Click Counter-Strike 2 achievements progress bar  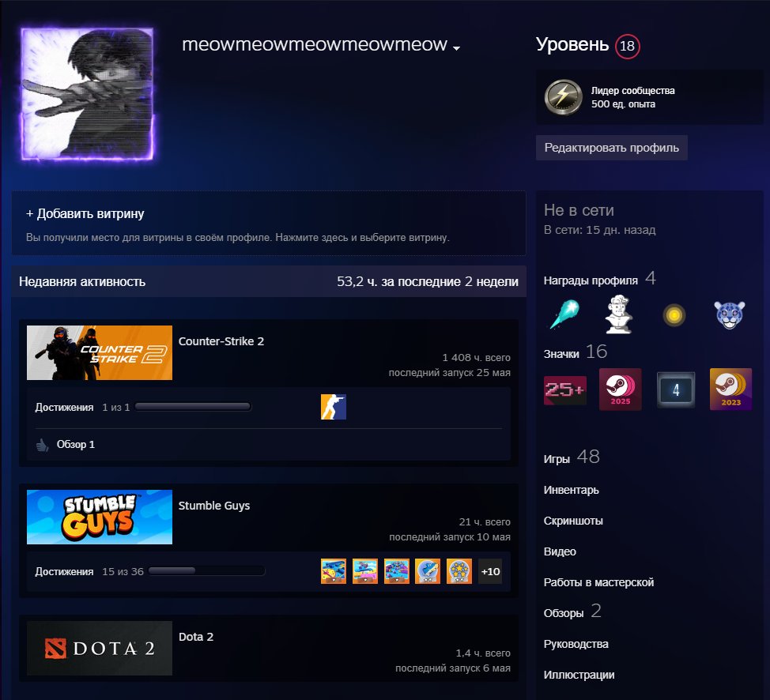[x=193, y=406]
